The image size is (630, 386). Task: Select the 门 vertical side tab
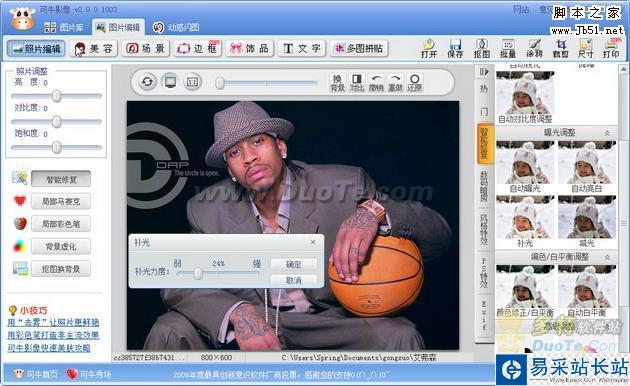click(484, 112)
